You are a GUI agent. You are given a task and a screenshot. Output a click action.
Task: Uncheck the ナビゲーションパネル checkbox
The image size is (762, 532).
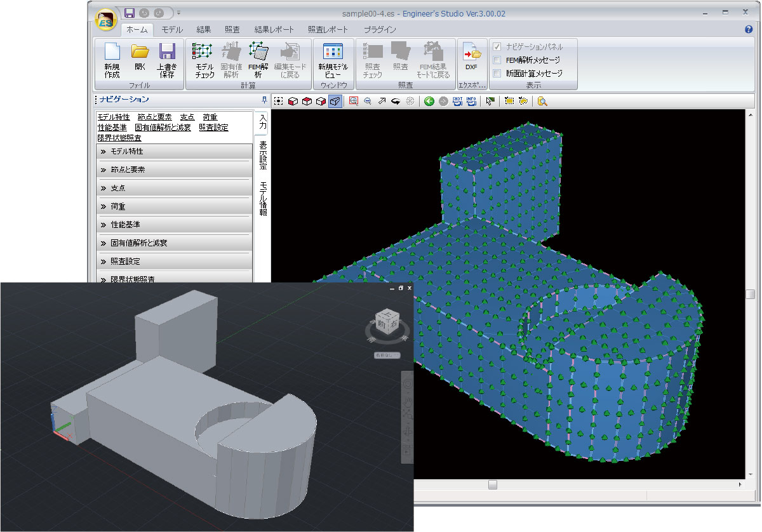497,47
